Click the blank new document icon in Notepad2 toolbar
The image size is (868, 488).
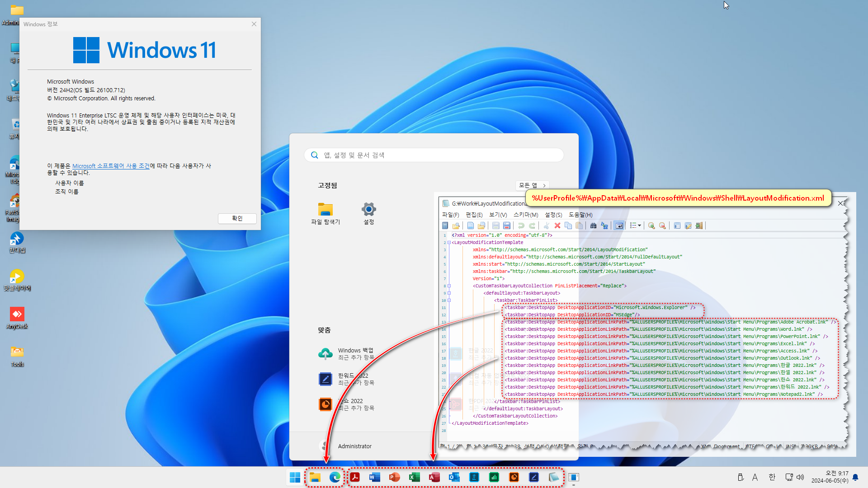(471, 225)
